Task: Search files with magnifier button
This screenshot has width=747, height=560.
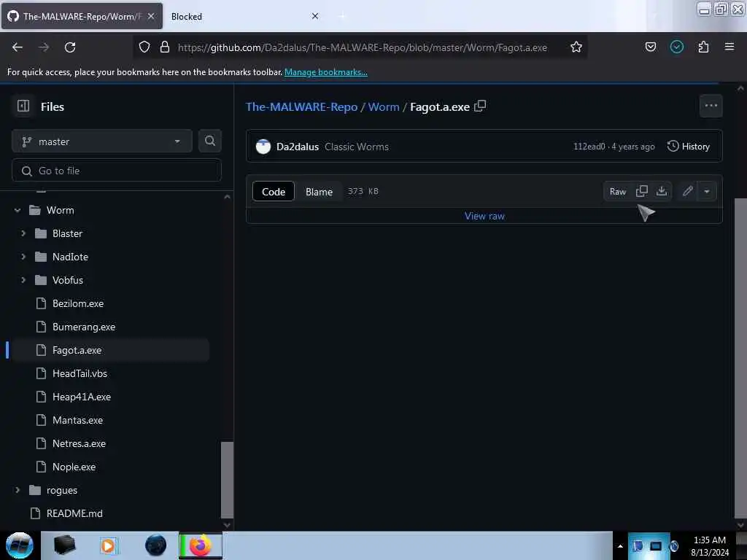Action: (x=209, y=141)
